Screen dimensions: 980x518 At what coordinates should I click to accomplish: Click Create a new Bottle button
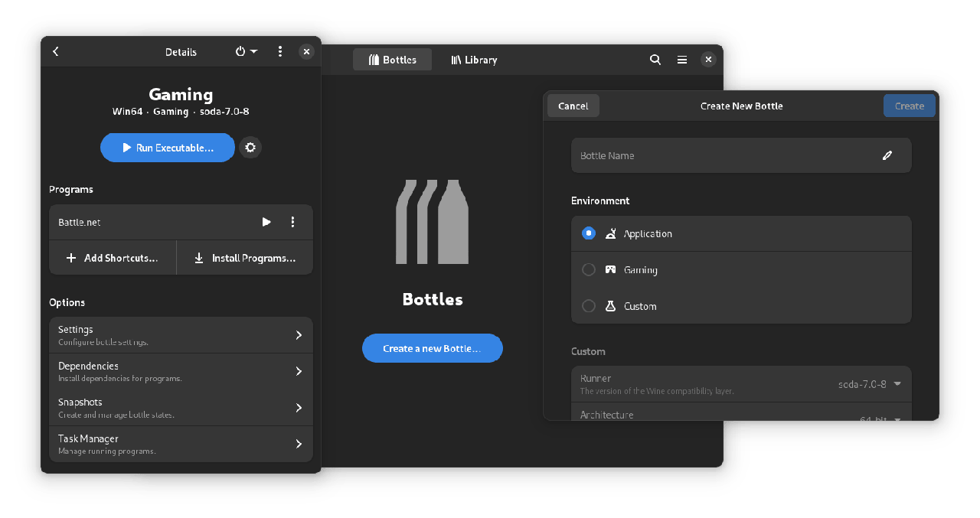pos(432,348)
